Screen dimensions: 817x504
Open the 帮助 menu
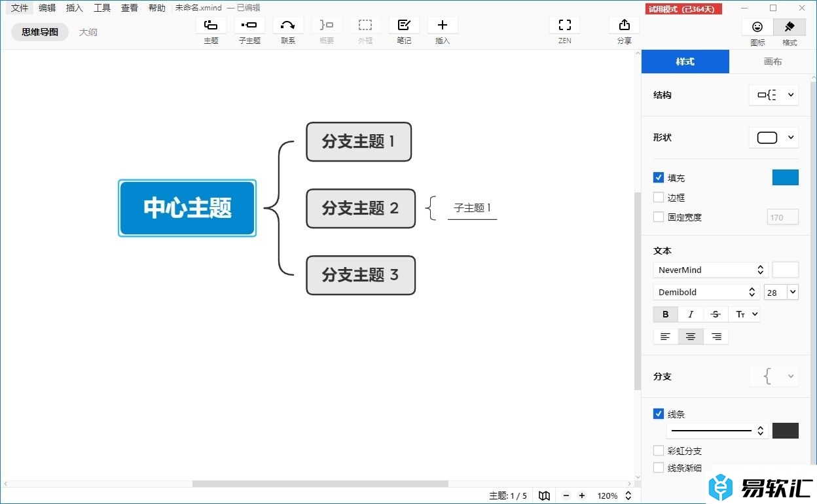[x=157, y=8]
